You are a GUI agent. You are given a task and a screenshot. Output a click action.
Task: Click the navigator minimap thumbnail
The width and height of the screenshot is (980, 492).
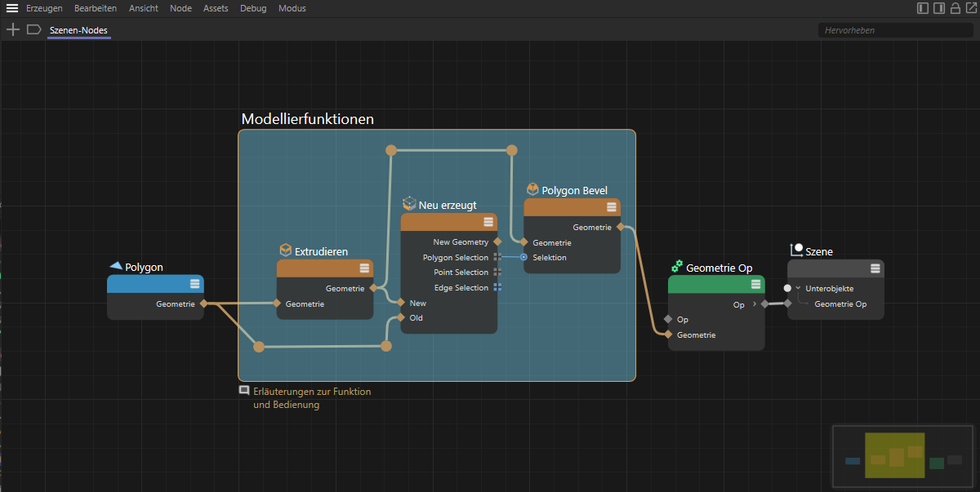click(x=904, y=455)
